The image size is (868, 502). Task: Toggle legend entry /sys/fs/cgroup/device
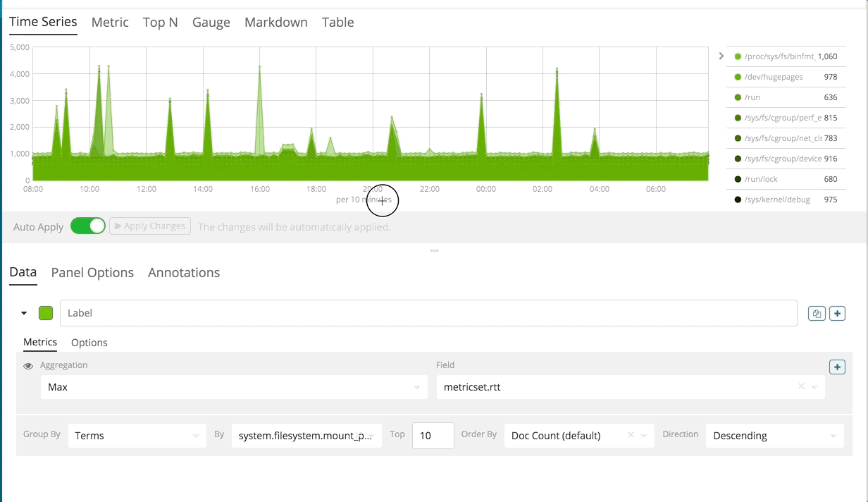pos(786,159)
